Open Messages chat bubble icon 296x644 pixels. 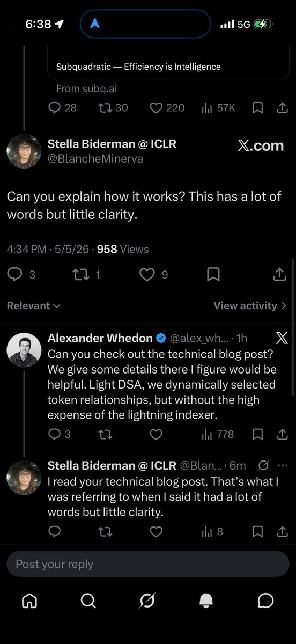[x=265, y=601]
